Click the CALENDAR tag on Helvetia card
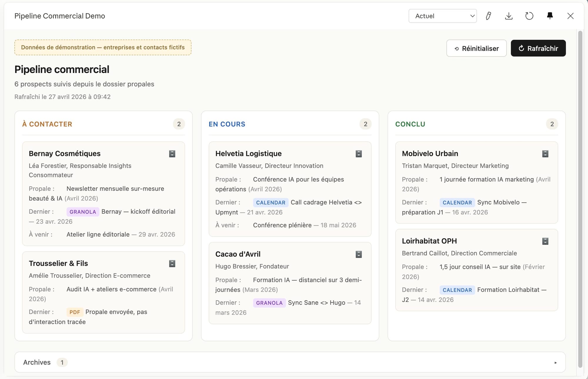The width and height of the screenshot is (588, 379). (x=270, y=202)
